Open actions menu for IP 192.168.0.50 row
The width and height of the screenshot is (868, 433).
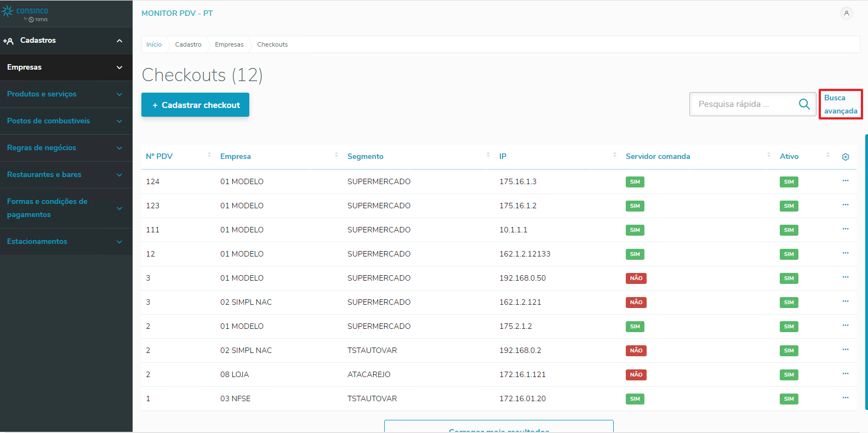click(x=846, y=277)
